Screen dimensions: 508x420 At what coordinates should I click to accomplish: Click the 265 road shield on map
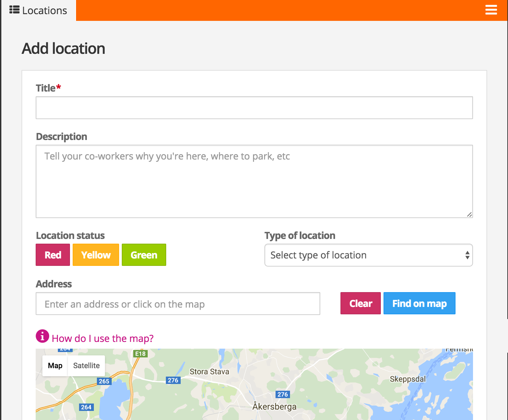(x=104, y=381)
